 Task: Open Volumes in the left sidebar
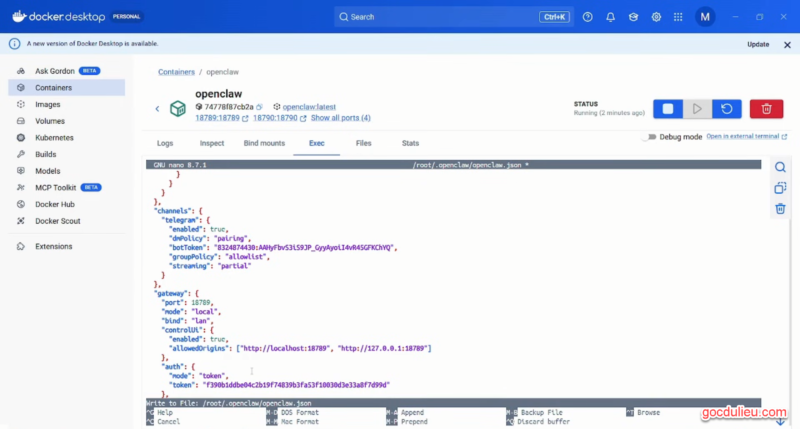50,121
